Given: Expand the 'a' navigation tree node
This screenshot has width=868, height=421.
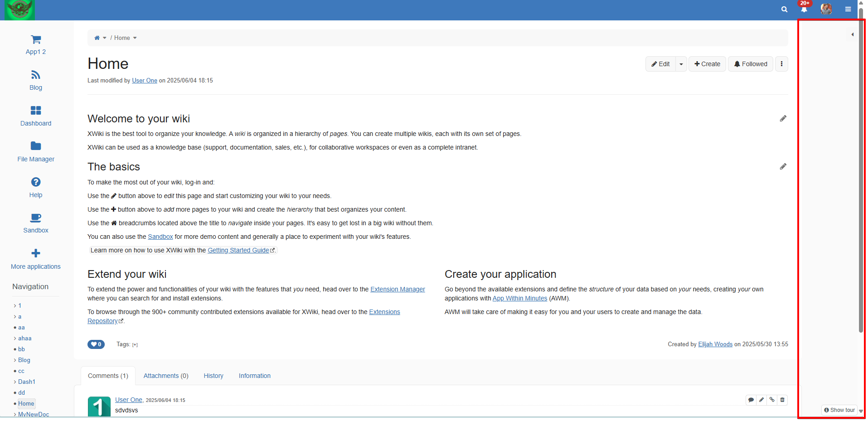Looking at the screenshot, I should click(x=15, y=317).
